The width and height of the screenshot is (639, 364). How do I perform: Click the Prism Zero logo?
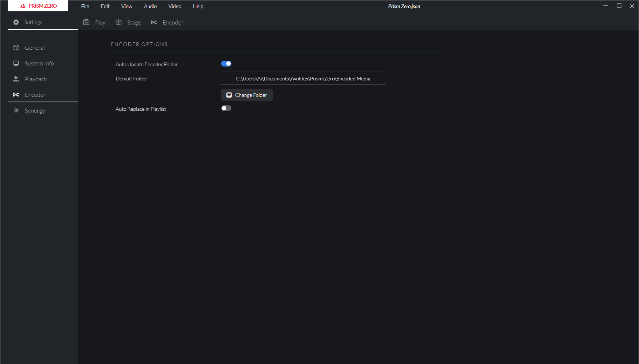pyautogui.click(x=38, y=5)
